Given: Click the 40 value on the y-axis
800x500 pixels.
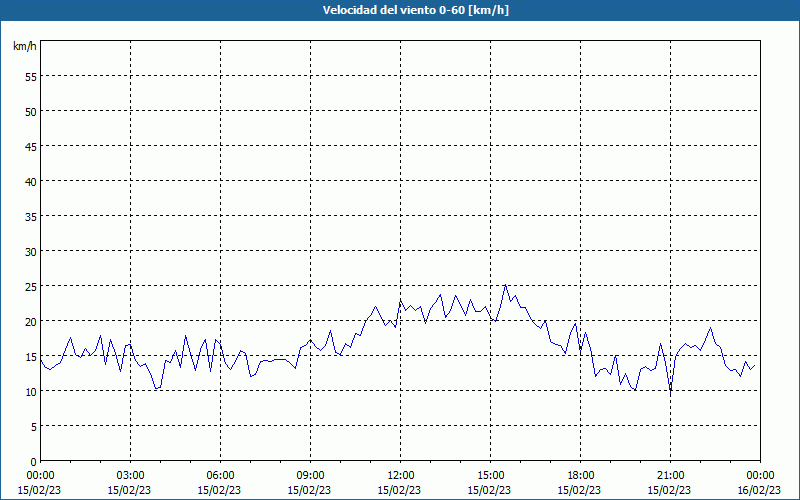Looking at the screenshot, I should tap(31, 182).
